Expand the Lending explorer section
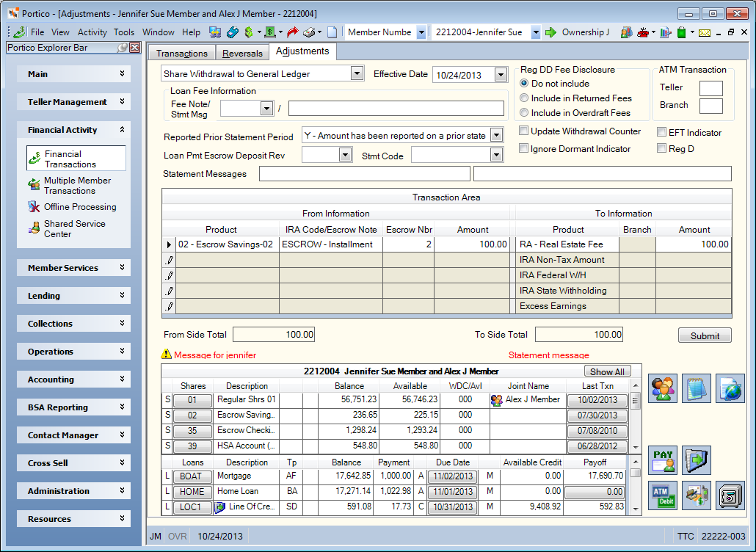This screenshot has width=756, height=552. [x=74, y=296]
